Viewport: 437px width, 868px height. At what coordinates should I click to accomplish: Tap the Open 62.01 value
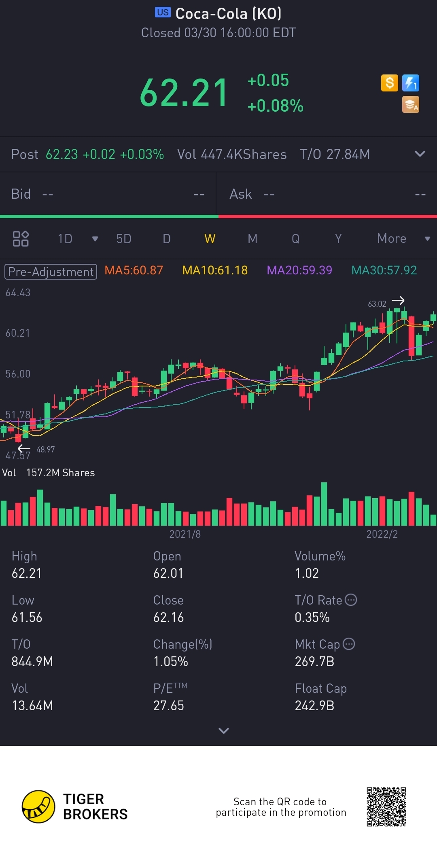click(x=168, y=573)
